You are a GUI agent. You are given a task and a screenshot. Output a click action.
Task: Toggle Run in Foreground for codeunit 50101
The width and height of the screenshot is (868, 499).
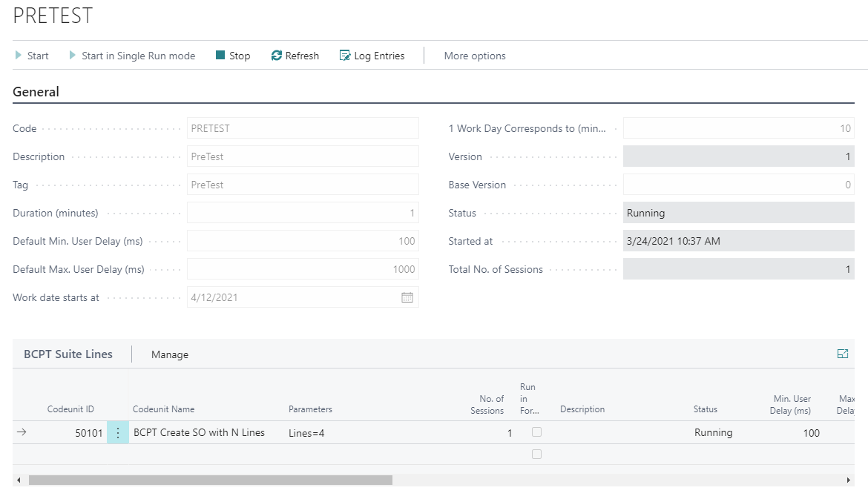coord(536,432)
